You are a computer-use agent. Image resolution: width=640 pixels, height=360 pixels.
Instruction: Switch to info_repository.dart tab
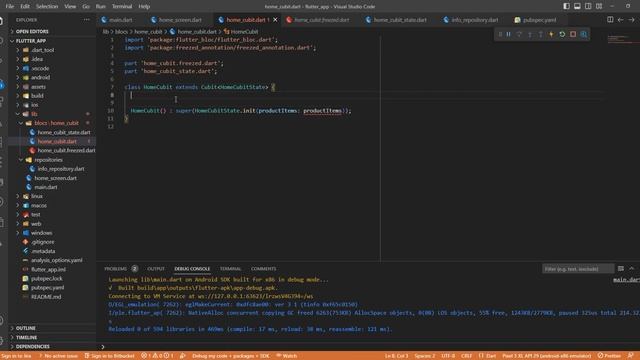(x=474, y=20)
